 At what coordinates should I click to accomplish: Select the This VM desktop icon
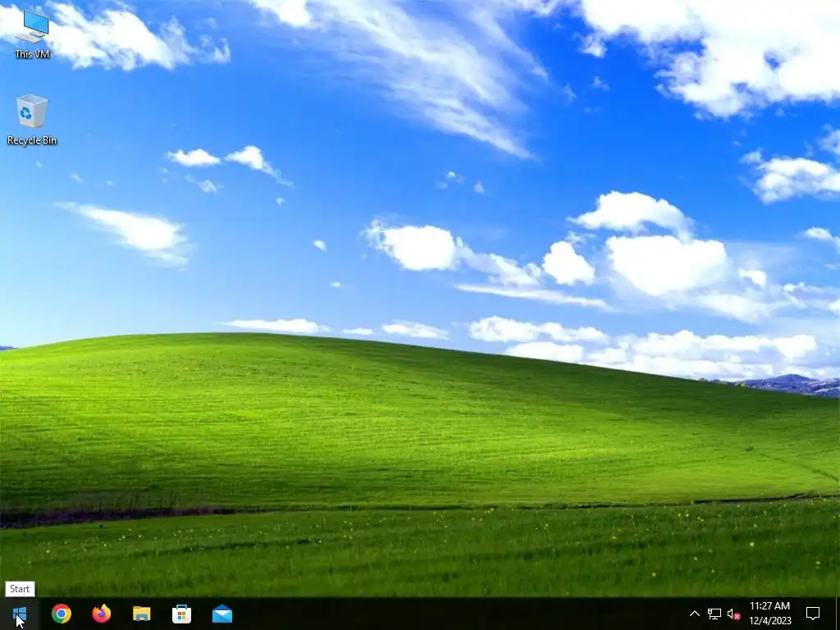[x=32, y=34]
